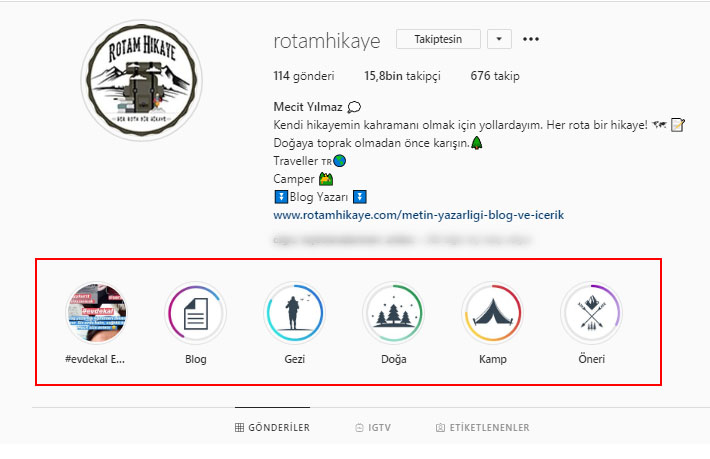The width and height of the screenshot is (710, 459).
Task: Click the Gezi highlight label
Action: point(294,359)
